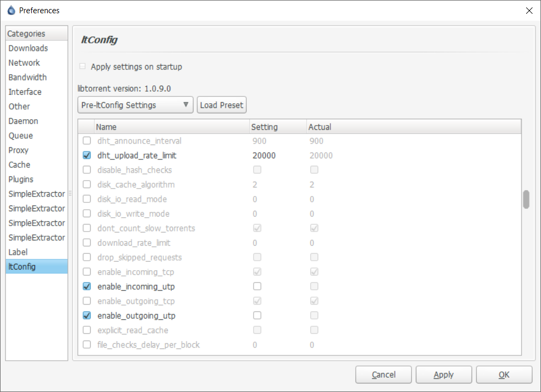541x392 pixels.
Task: Click Apply to confirm changes
Action: pyautogui.click(x=443, y=375)
